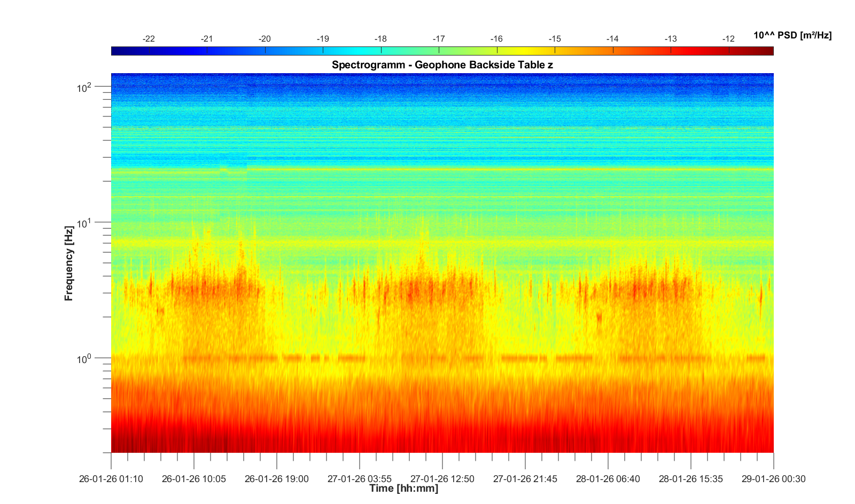Image resolution: width=855 pixels, height=504 pixels.
Task: Select the '28-01-26 06:40' time tick label
Action: [608, 479]
